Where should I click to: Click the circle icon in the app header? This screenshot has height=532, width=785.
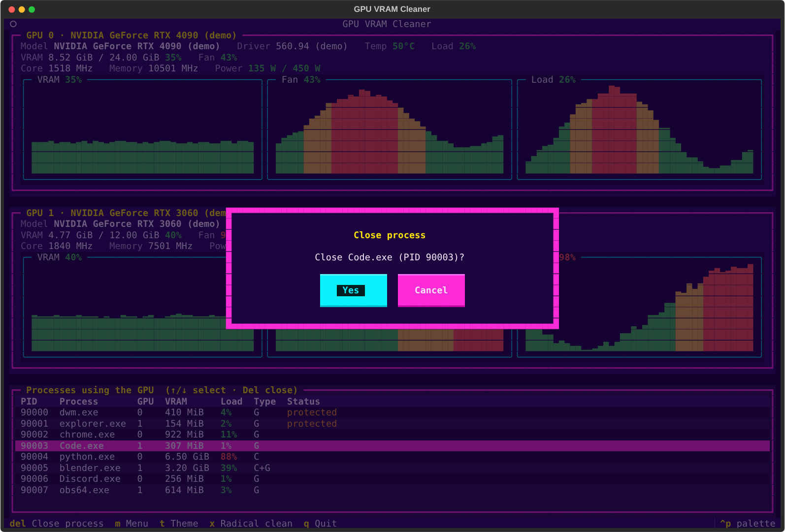coord(13,24)
